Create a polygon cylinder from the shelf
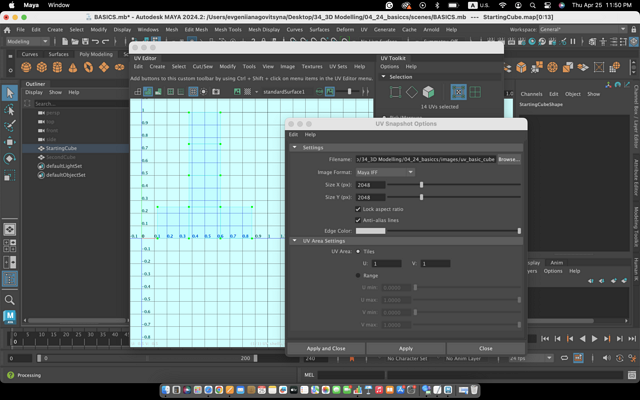The image size is (640, 400). [x=57, y=67]
